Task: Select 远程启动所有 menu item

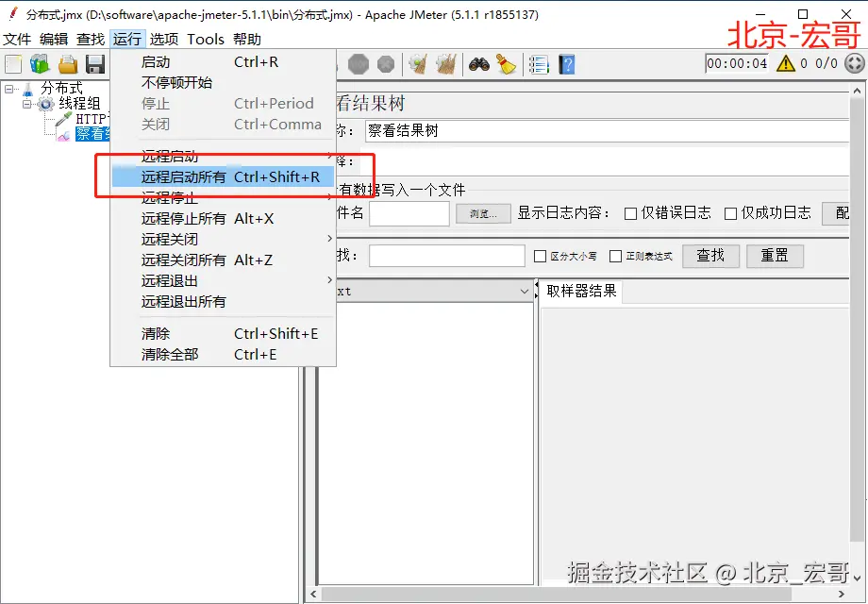Action: [x=223, y=176]
